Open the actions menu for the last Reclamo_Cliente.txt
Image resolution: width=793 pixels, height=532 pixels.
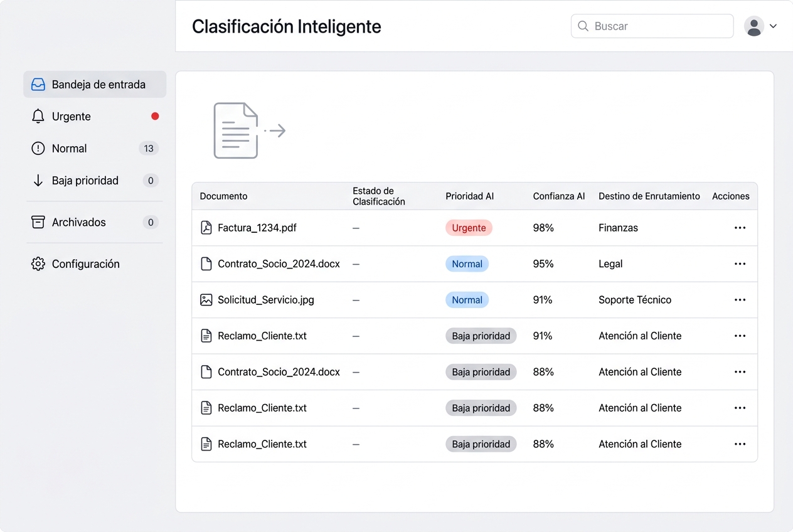(740, 444)
